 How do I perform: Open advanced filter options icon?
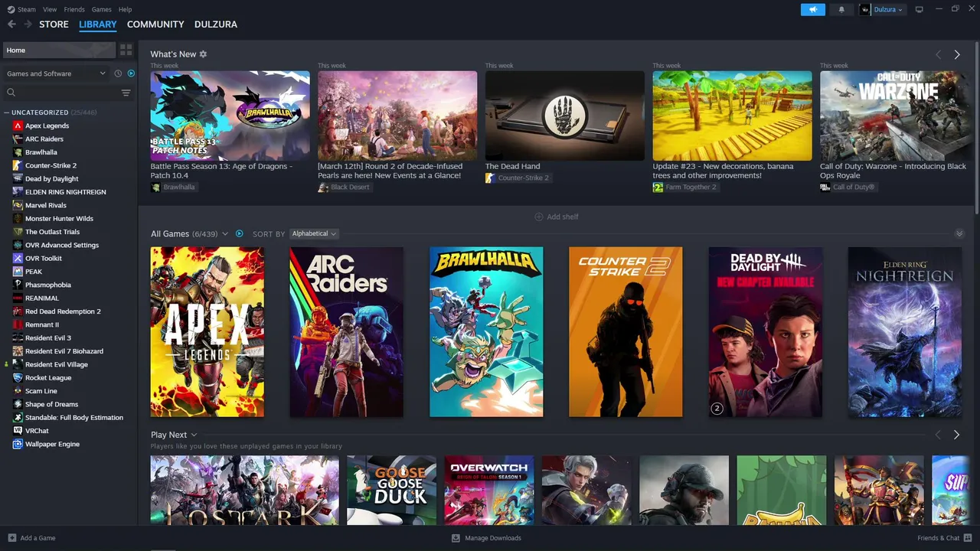tap(126, 93)
